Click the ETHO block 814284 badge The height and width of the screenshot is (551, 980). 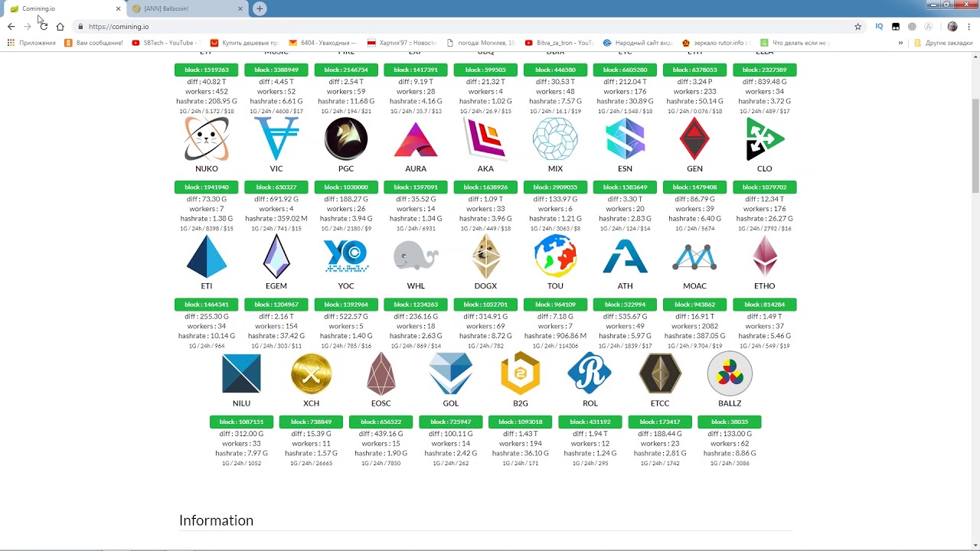(764, 305)
